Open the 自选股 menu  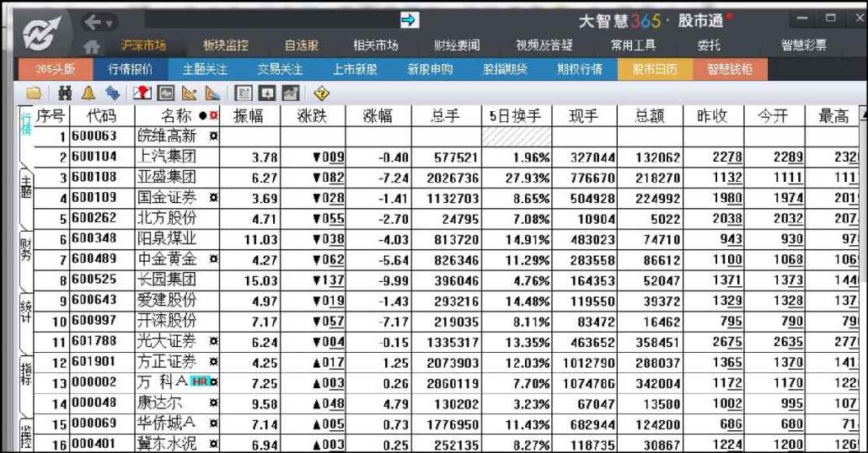point(302,45)
